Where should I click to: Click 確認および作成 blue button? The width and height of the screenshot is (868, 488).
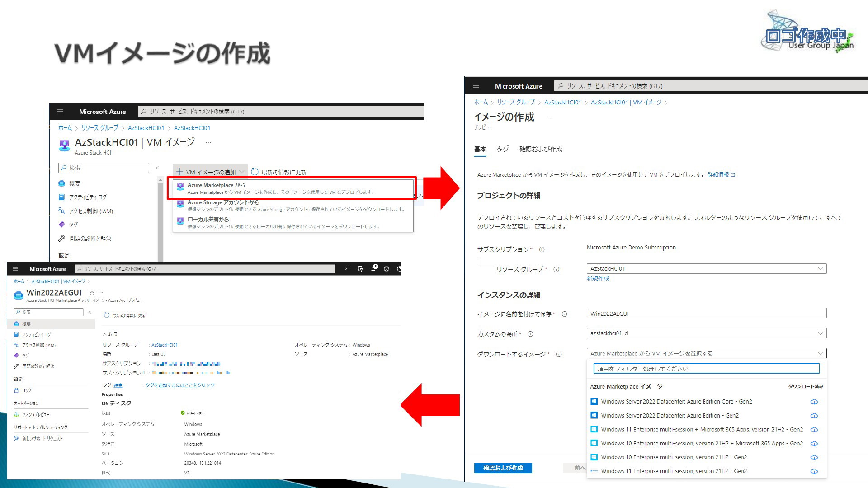503,468
